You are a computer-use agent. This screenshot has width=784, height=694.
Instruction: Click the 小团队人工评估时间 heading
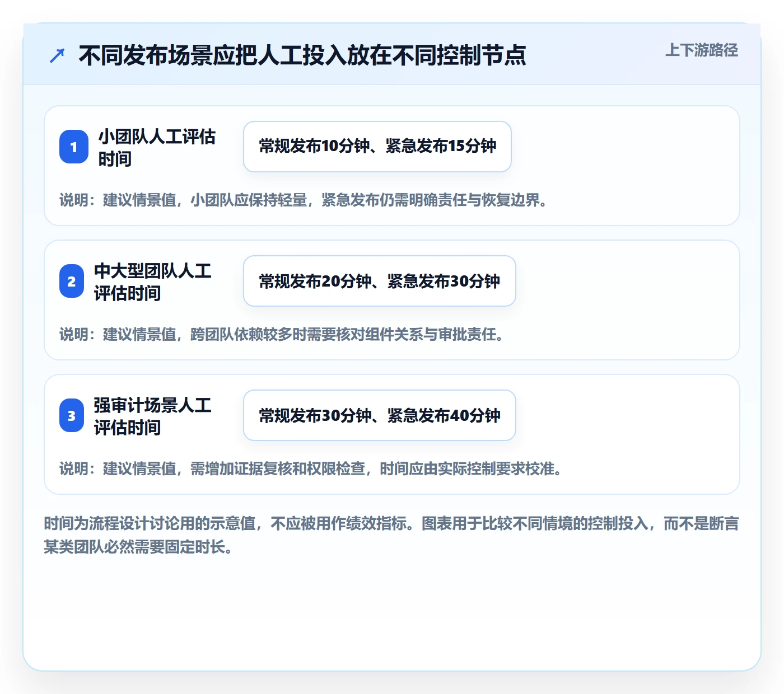[x=157, y=147]
